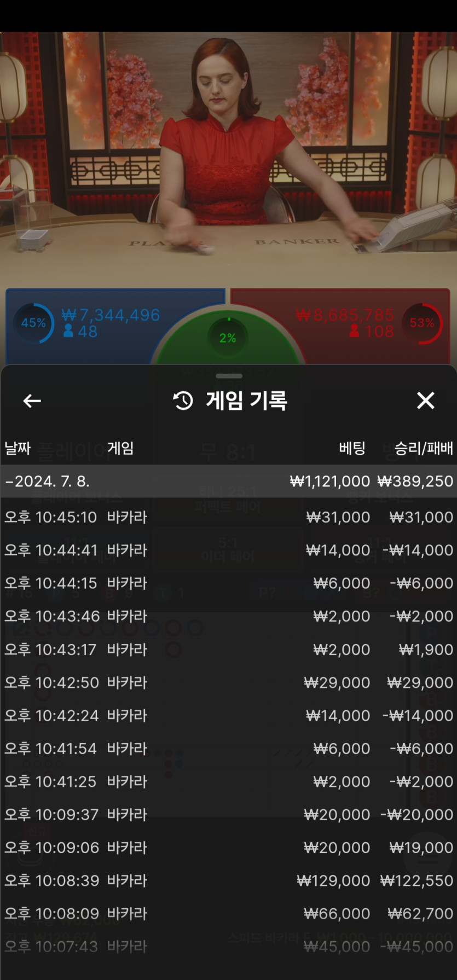The image size is (457, 980).
Task: Tap the drag handle above game history
Action: pos(229,376)
